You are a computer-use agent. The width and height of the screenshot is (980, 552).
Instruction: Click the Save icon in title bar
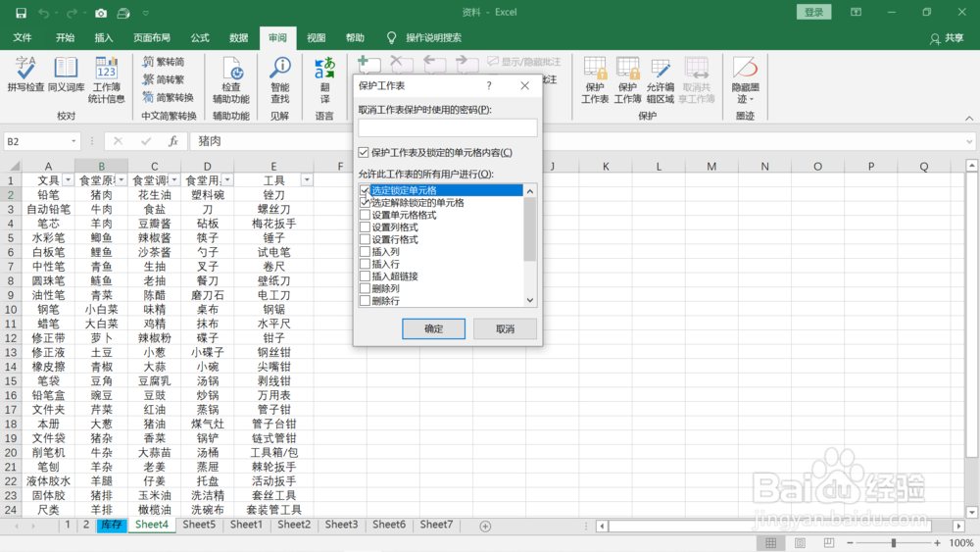point(21,13)
